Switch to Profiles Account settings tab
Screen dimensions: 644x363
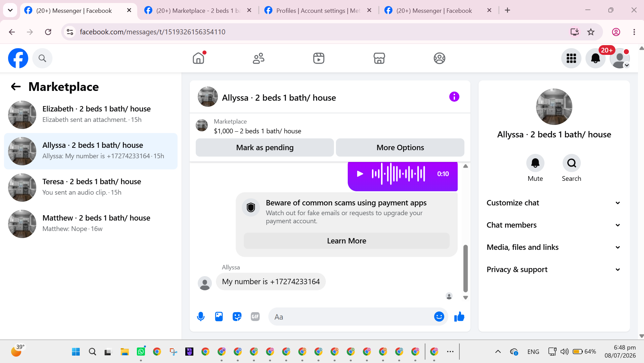318,10
